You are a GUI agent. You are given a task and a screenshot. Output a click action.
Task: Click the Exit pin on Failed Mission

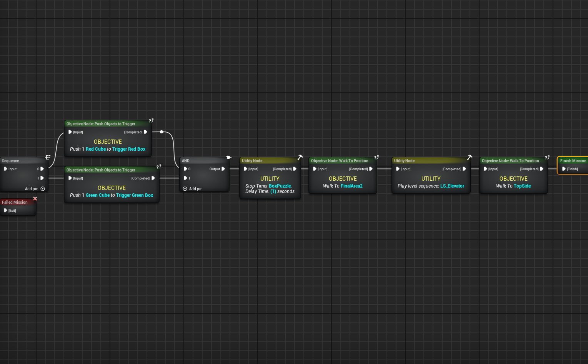point(5,210)
